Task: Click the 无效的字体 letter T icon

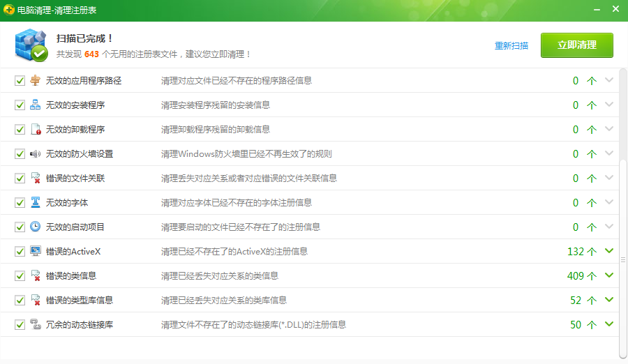Action: [36, 203]
